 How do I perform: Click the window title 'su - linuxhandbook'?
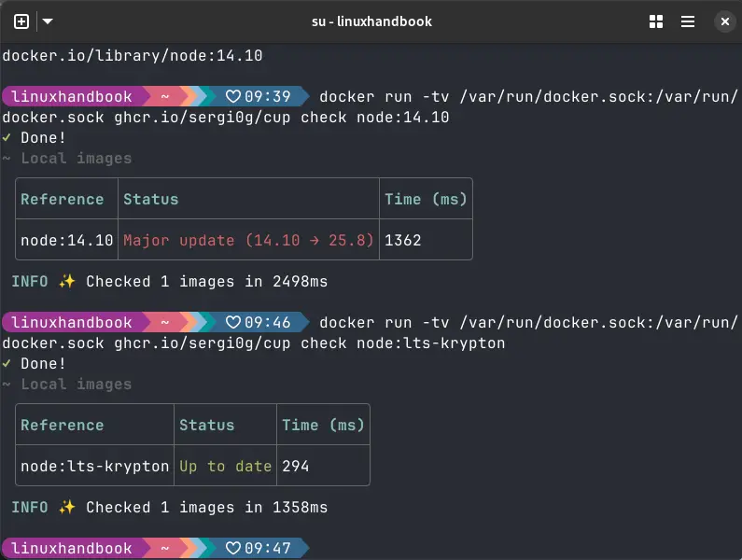point(371,21)
